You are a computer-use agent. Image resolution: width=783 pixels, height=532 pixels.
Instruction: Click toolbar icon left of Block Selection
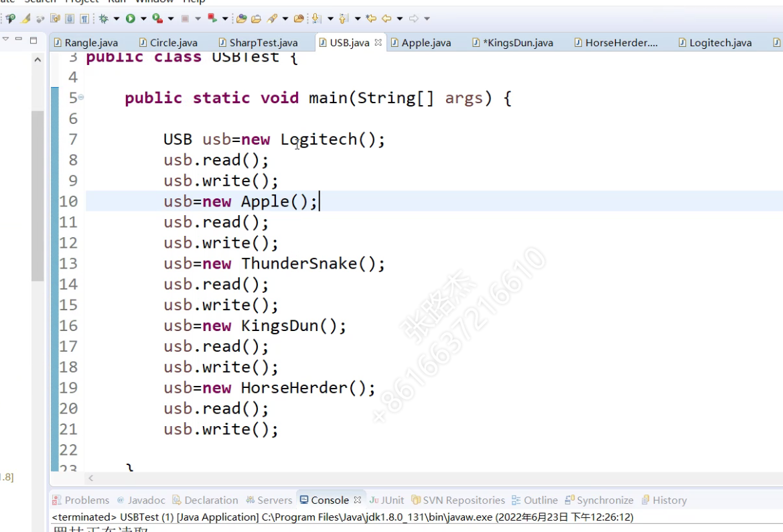click(x=55, y=19)
